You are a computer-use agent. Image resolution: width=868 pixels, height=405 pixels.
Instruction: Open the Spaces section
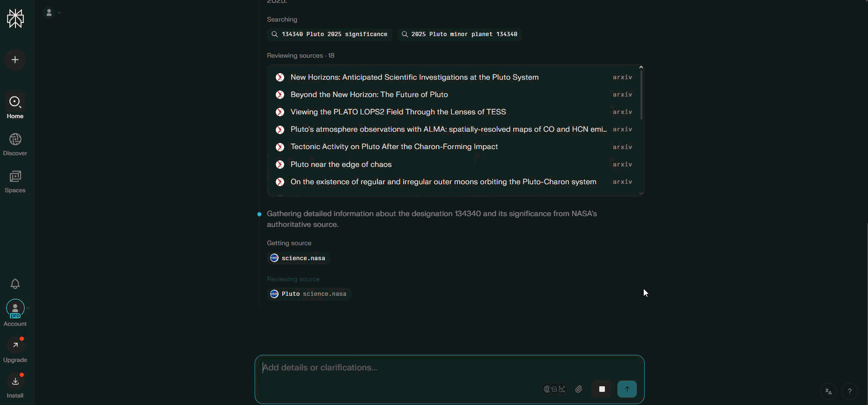[x=15, y=181]
